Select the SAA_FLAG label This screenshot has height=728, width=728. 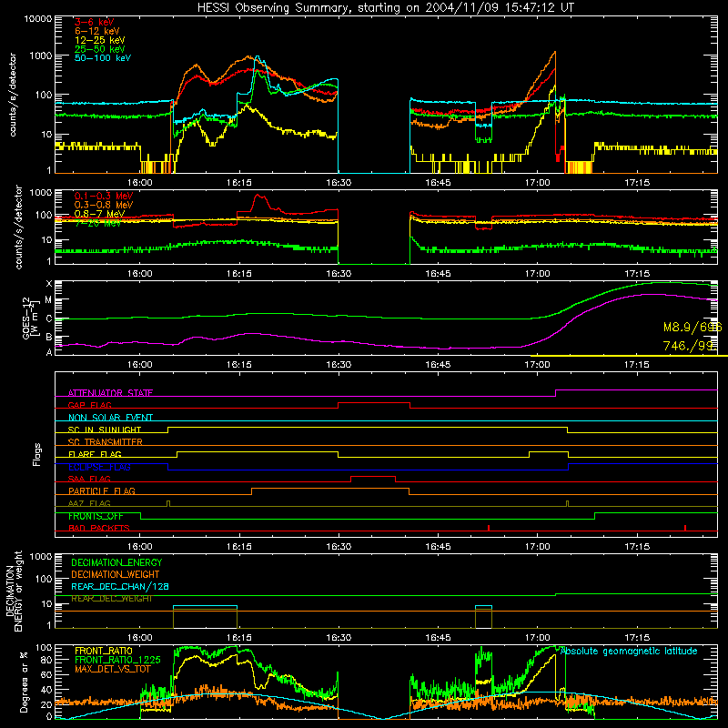coord(89,479)
